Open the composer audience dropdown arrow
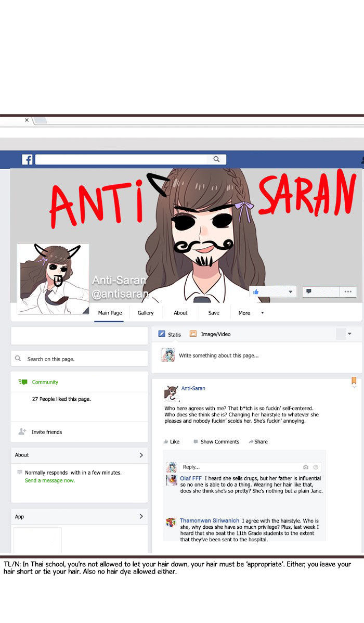 (x=349, y=334)
